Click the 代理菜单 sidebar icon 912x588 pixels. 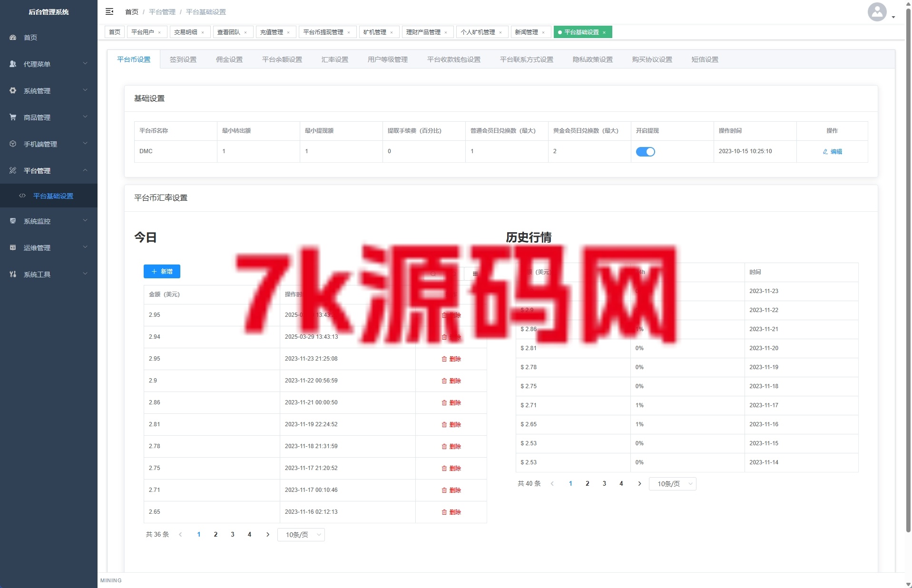coord(13,64)
